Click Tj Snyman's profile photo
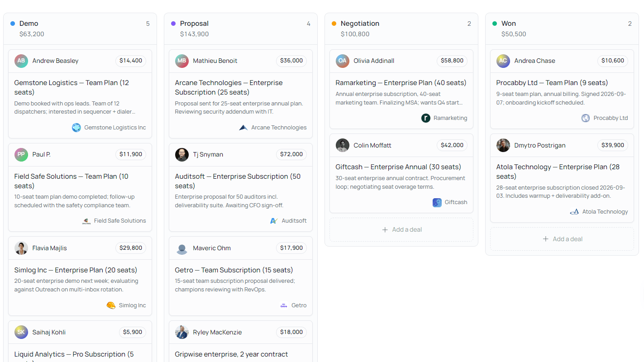Screen dimensions: 644x362 [x=182, y=155]
